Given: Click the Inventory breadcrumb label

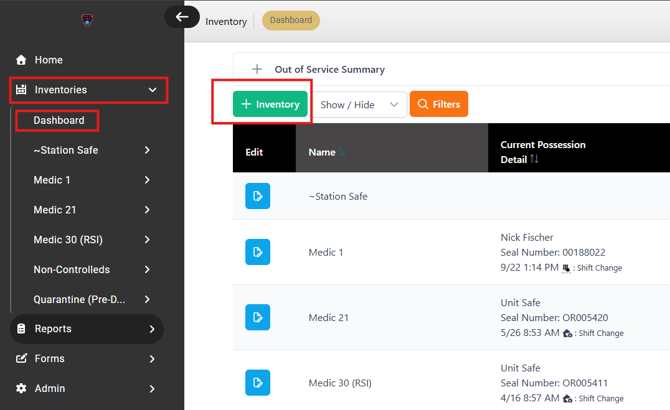Looking at the screenshot, I should point(226,21).
